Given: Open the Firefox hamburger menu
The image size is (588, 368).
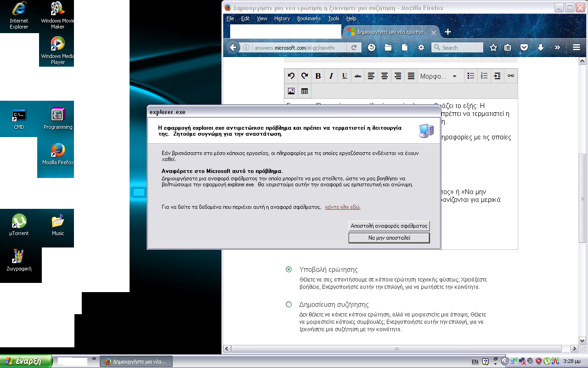Looking at the screenshot, I should [577, 47].
